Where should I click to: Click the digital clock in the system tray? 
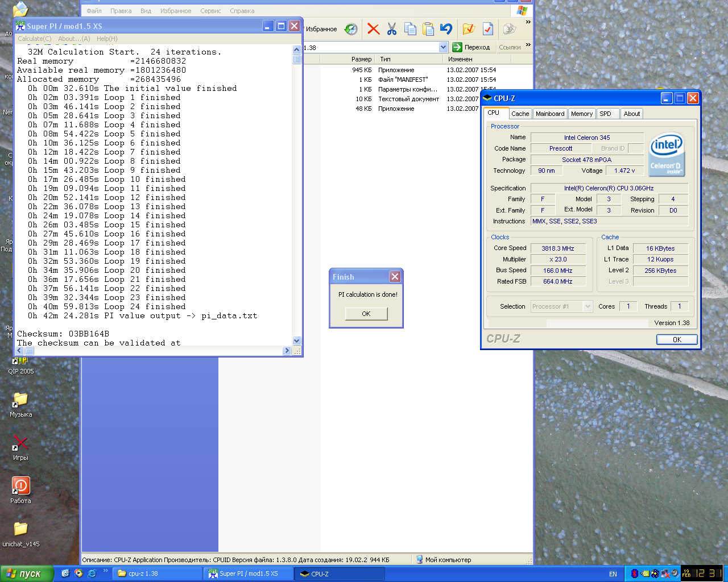[x=702, y=573]
